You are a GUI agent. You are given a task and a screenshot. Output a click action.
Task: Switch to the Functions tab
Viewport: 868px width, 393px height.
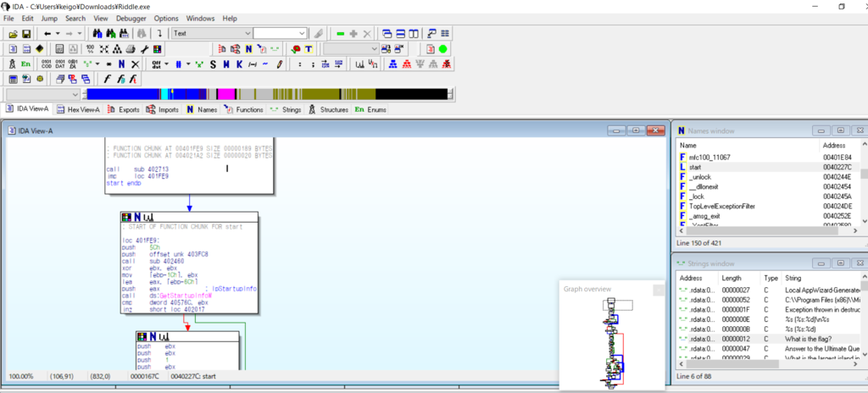tap(243, 109)
